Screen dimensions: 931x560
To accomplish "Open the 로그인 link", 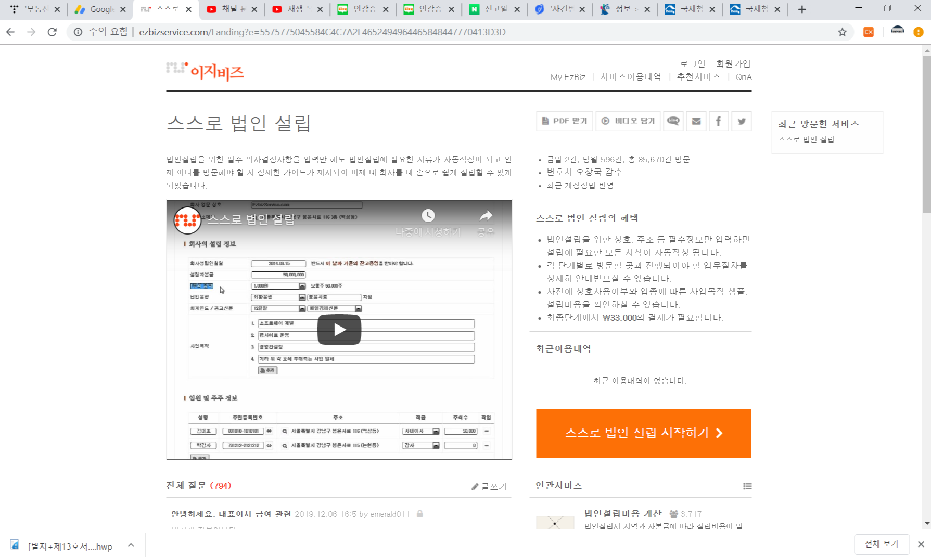I will click(x=692, y=63).
